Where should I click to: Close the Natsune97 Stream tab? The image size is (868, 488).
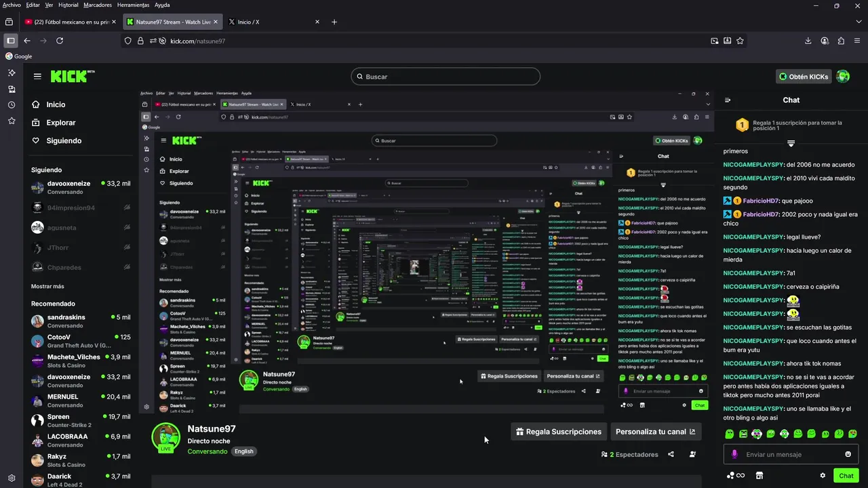[x=216, y=22]
